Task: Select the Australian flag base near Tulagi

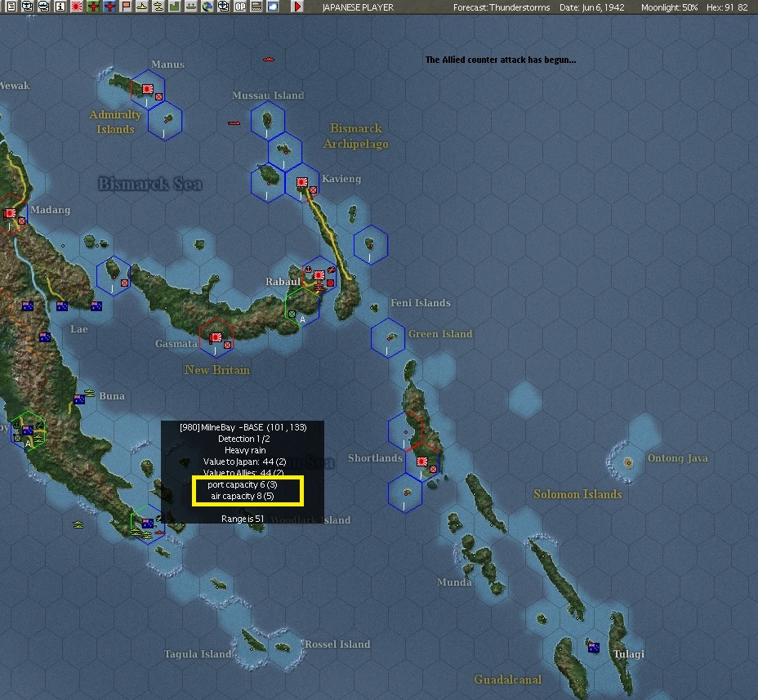Action: click(594, 648)
